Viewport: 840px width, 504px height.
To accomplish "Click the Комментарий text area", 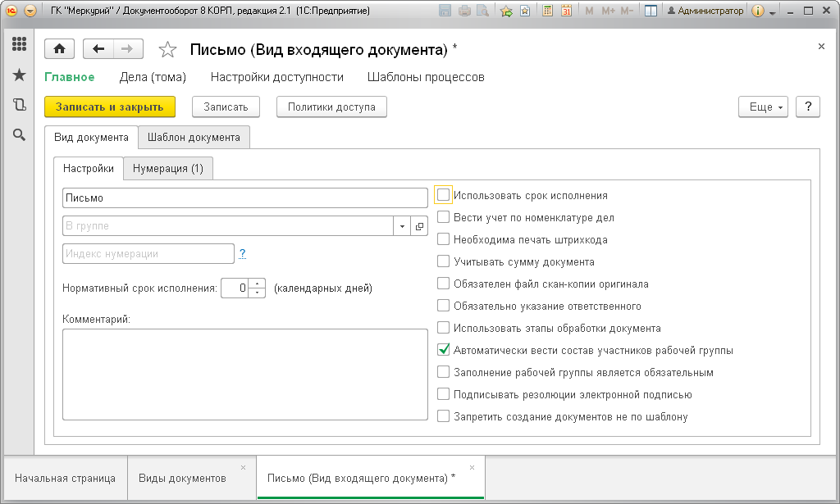I will [x=244, y=375].
